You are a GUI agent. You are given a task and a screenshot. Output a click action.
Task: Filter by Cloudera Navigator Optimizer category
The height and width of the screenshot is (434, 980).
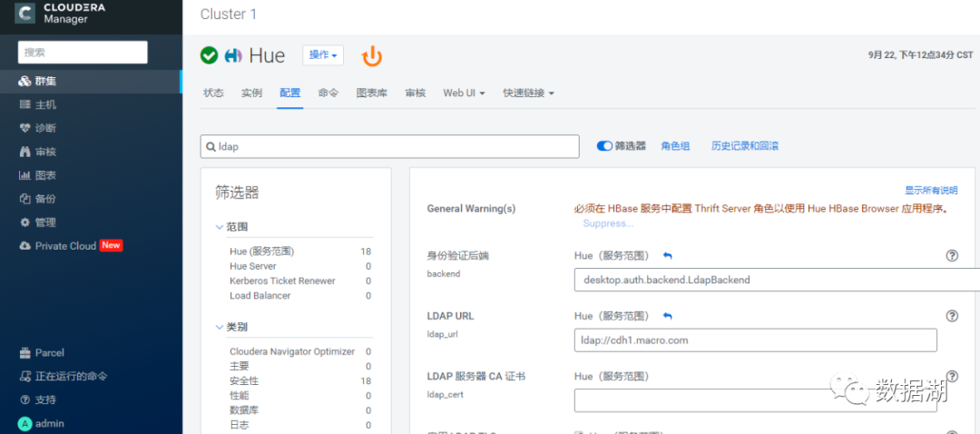pos(292,351)
